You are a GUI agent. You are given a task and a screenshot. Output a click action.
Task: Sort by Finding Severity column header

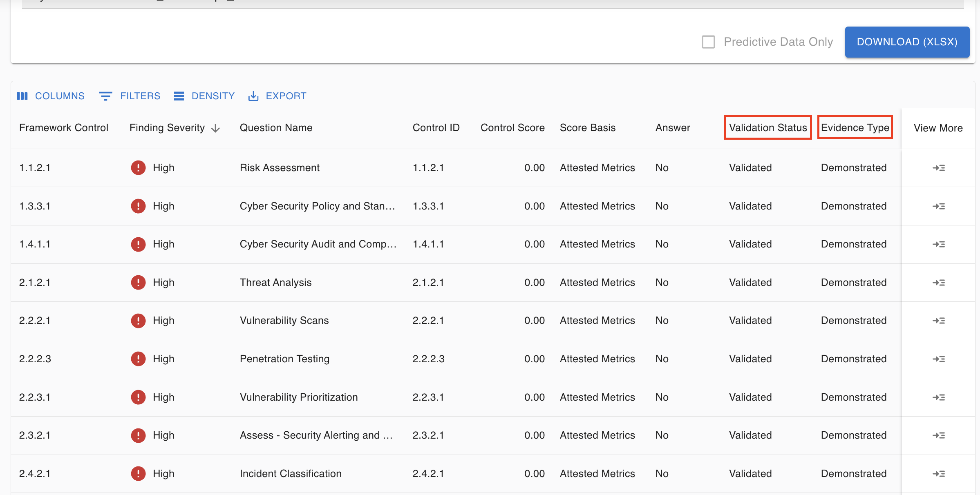pyautogui.click(x=167, y=128)
